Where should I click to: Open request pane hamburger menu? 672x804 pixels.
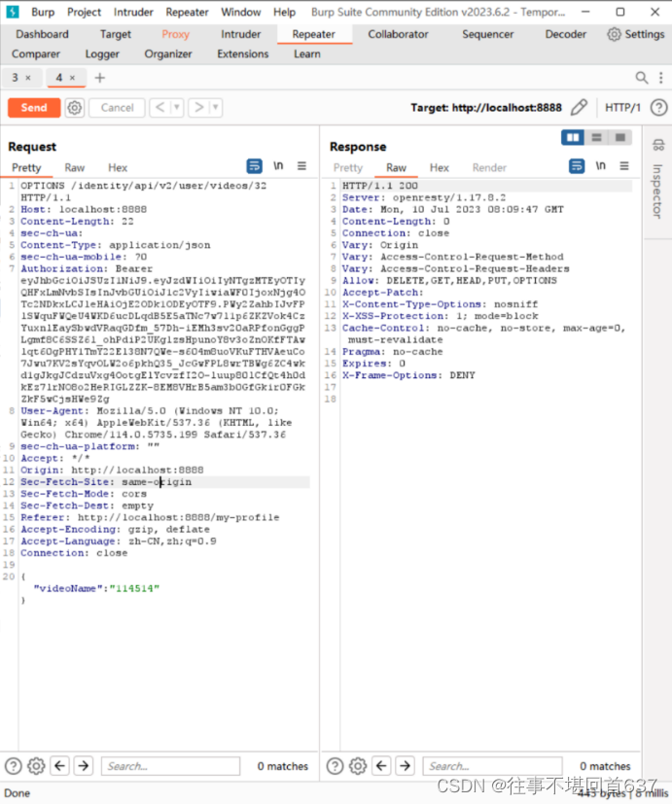coord(301,166)
